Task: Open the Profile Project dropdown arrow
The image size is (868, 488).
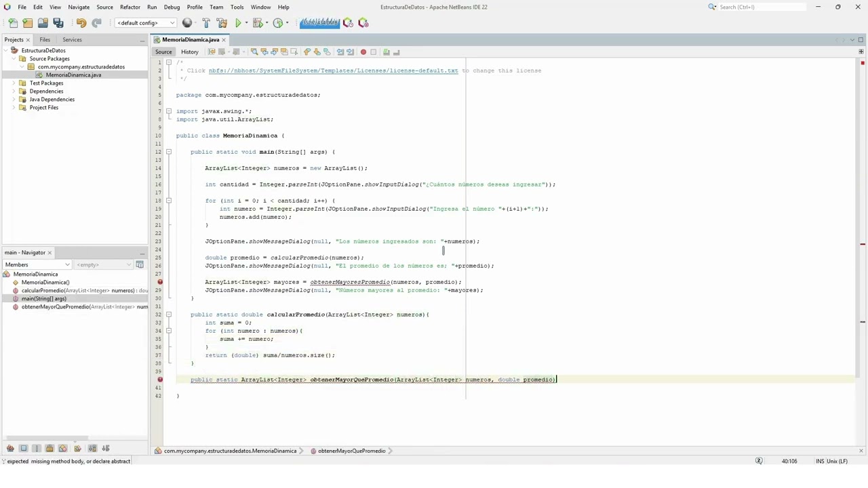Action: click(x=286, y=23)
